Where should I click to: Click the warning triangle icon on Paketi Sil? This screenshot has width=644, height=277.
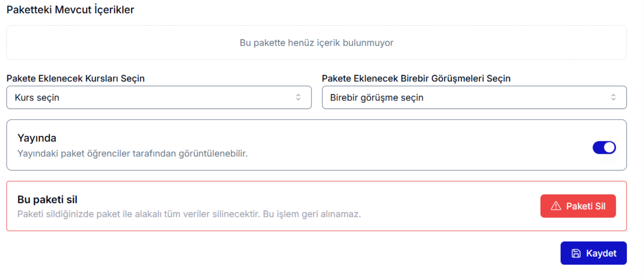(x=556, y=206)
